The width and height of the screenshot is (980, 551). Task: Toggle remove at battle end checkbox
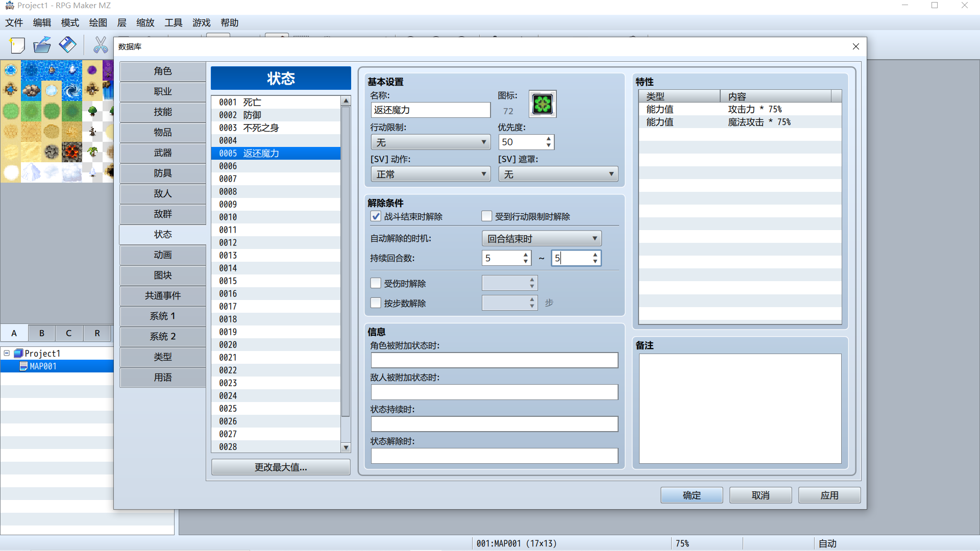[376, 216]
